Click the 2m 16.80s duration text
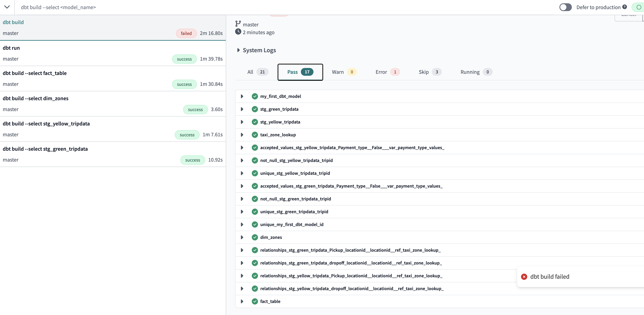 coord(211,33)
